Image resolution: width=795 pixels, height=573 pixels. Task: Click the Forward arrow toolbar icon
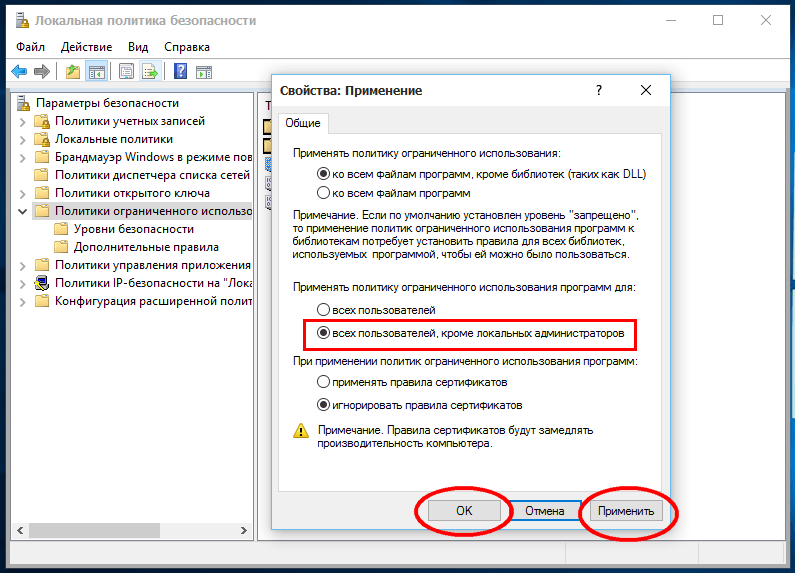[42, 72]
